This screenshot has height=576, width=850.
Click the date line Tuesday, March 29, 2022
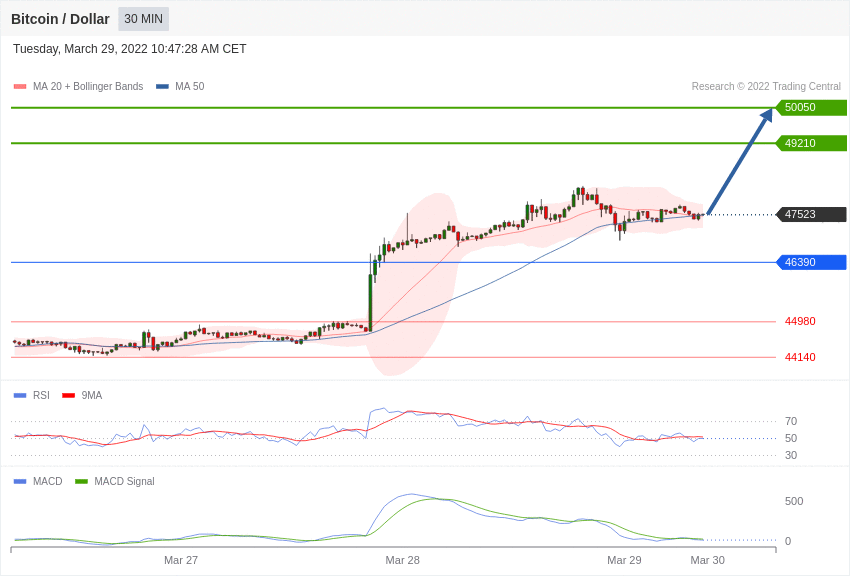pos(130,49)
